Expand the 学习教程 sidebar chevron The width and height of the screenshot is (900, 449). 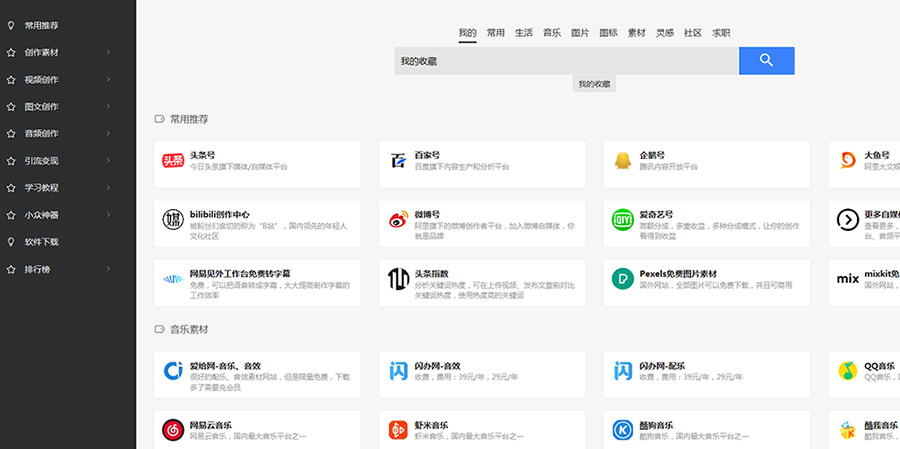pos(108,188)
